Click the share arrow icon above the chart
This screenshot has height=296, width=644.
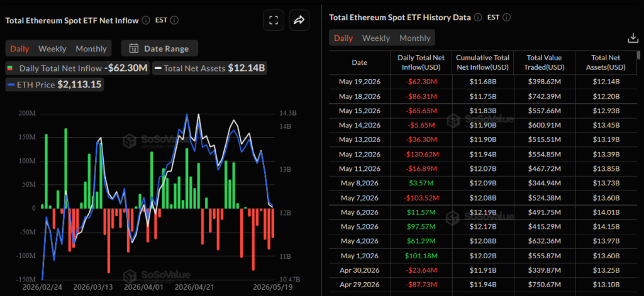299,20
